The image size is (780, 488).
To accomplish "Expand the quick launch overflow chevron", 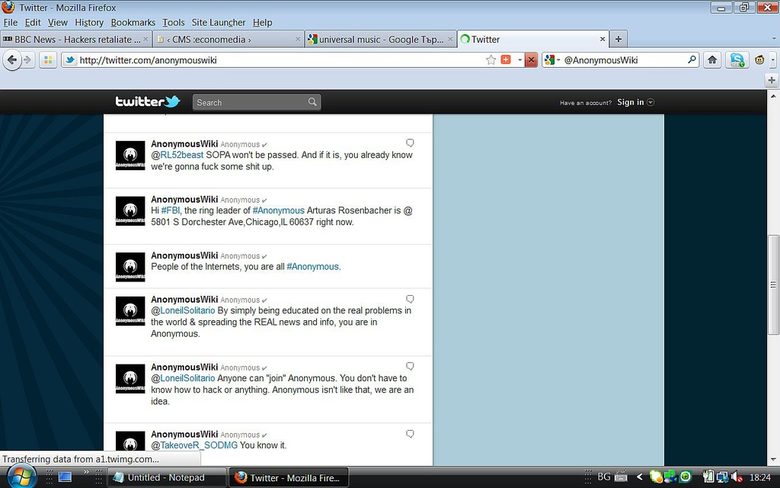I will click(x=86, y=472).
